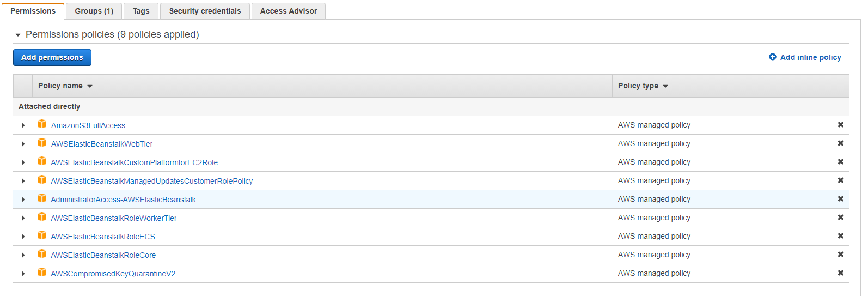Remove AdministratorAccess-AWSElasticBeanstalk via its X icon

pyautogui.click(x=841, y=199)
